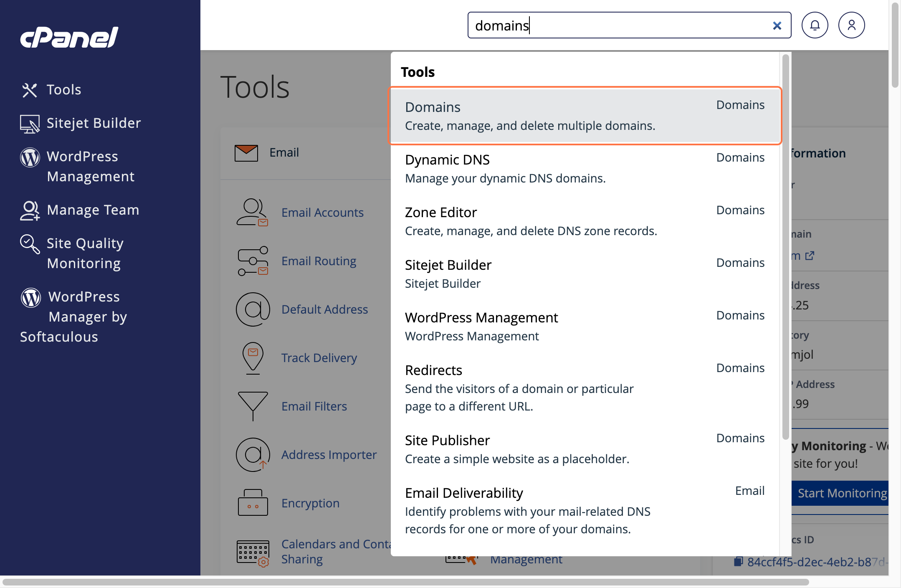Screen dimensions: 901x588
Task: Clear the search box with X
Action: [x=777, y=26]
